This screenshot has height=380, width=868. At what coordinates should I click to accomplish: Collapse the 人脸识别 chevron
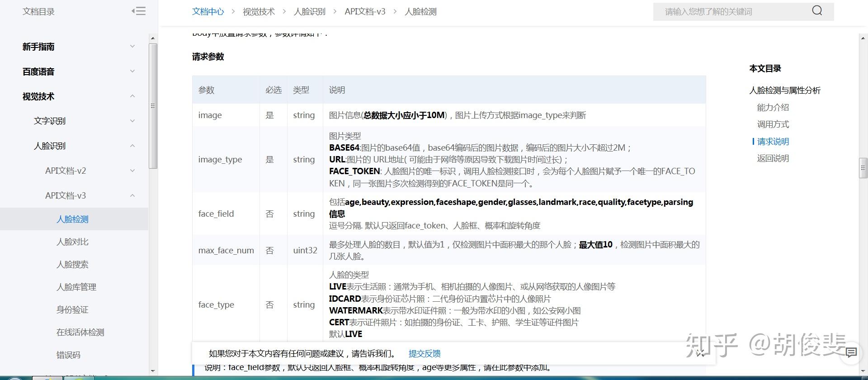(x=132, y=146)
